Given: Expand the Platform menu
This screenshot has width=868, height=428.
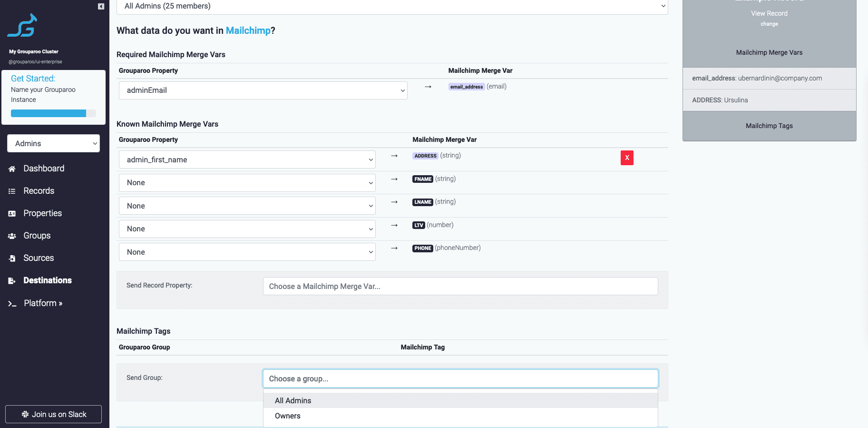Looking at the screenshot, I should point(43,303).
